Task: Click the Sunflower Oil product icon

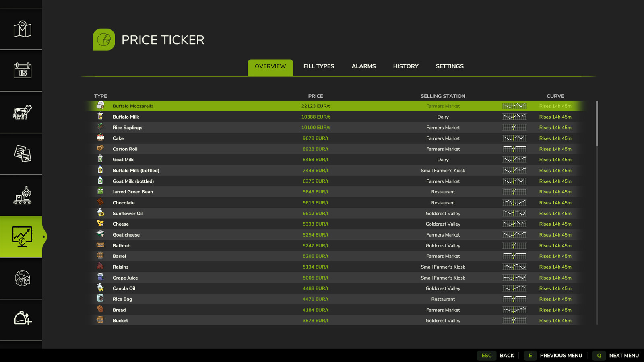Action: click(x=100, y=213)
